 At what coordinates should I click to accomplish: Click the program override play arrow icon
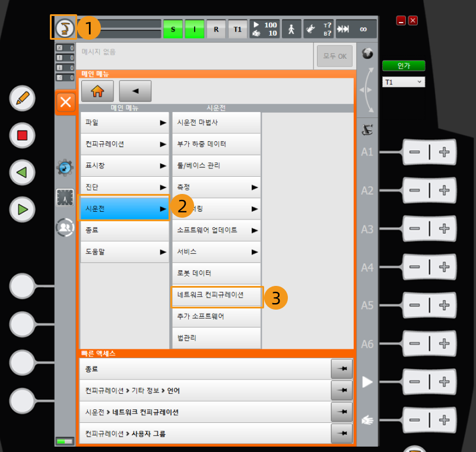click(367, 381)
